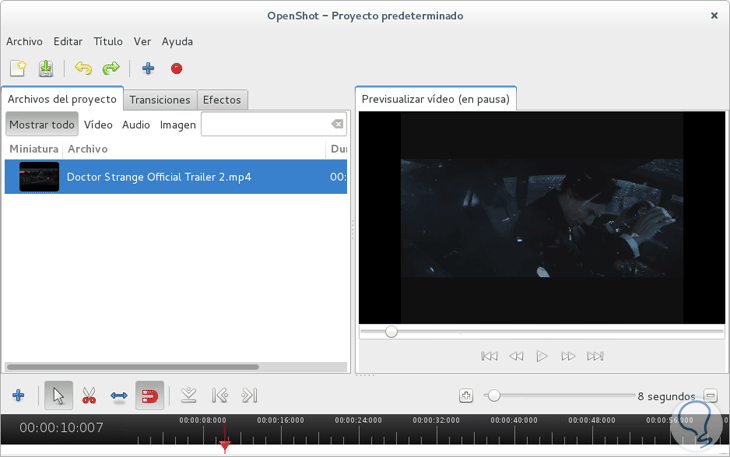Open the Ayuda menu

[177, 41]
